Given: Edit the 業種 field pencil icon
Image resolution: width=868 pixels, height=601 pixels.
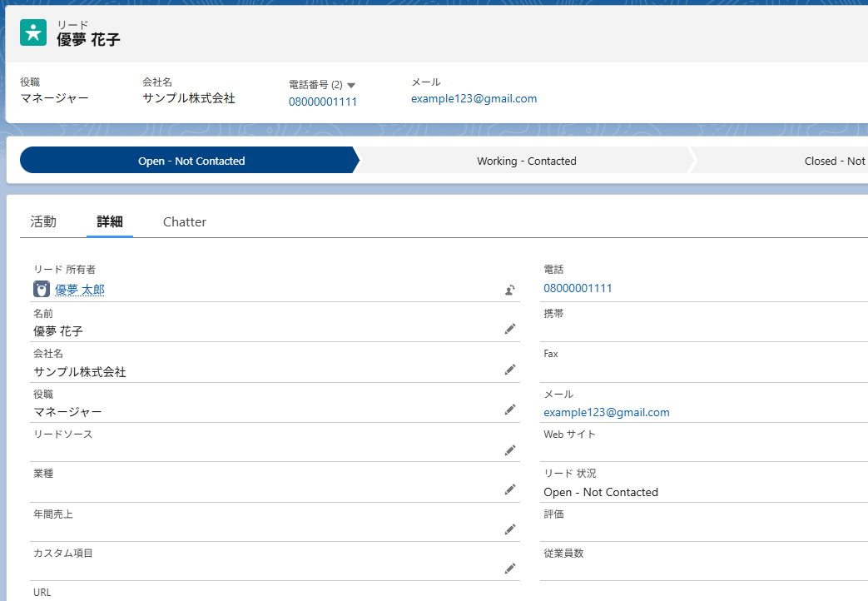Looking at the screenshot, I should pos(510,489).
